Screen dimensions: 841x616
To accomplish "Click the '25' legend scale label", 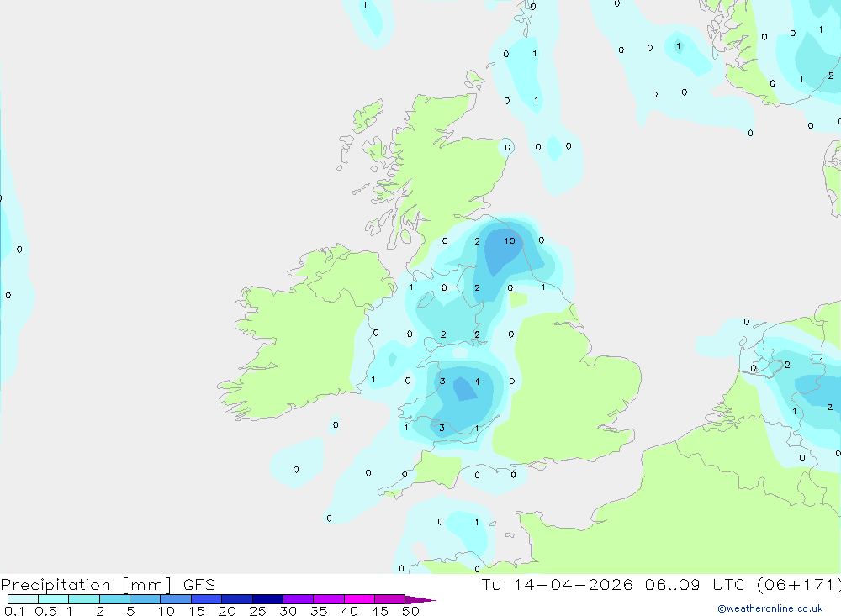I will [257, 611].
